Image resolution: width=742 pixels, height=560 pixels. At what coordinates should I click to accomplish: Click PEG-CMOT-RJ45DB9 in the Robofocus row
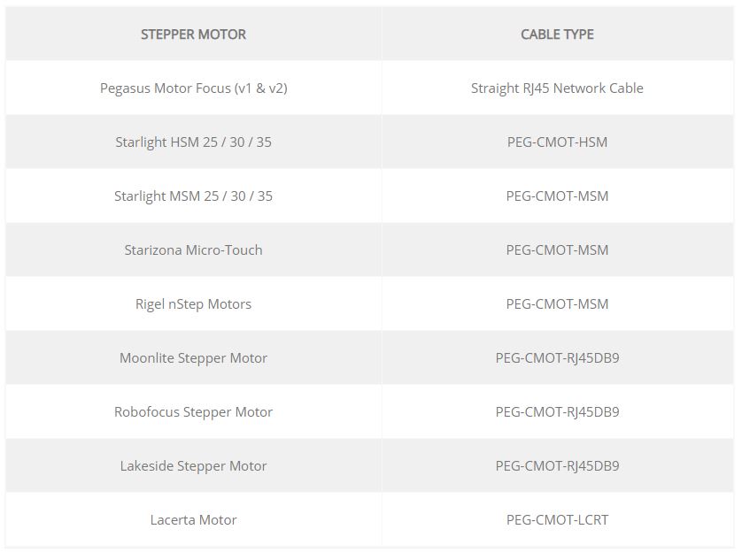pyautogui.click(x=557, y=411)
